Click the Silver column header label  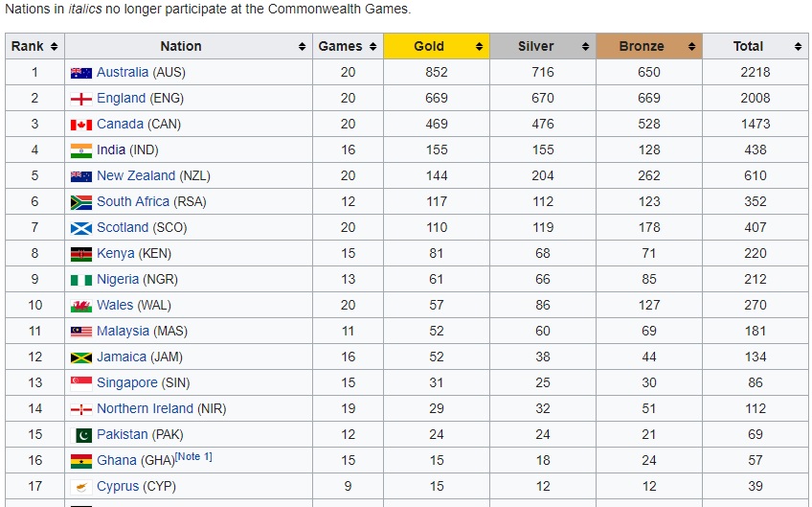[x=535, y=46]
